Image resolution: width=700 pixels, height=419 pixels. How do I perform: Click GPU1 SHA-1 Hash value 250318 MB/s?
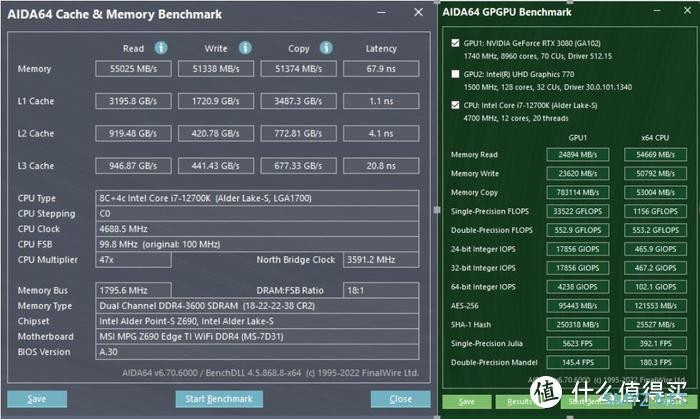[x=578, y=325]
